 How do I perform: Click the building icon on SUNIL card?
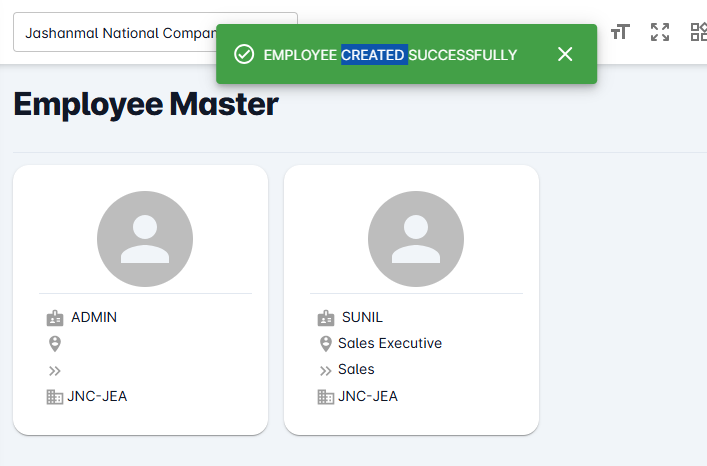(326, 397)
